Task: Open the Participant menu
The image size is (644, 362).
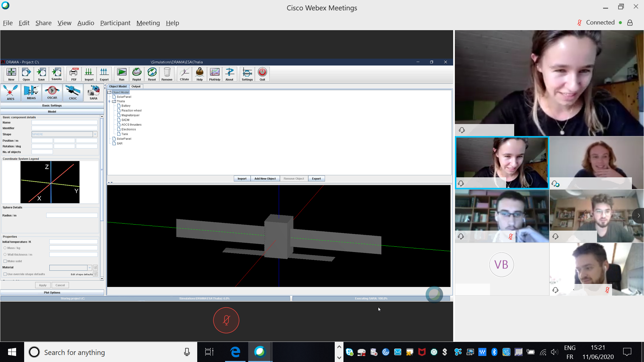Action: coord(115,23)
